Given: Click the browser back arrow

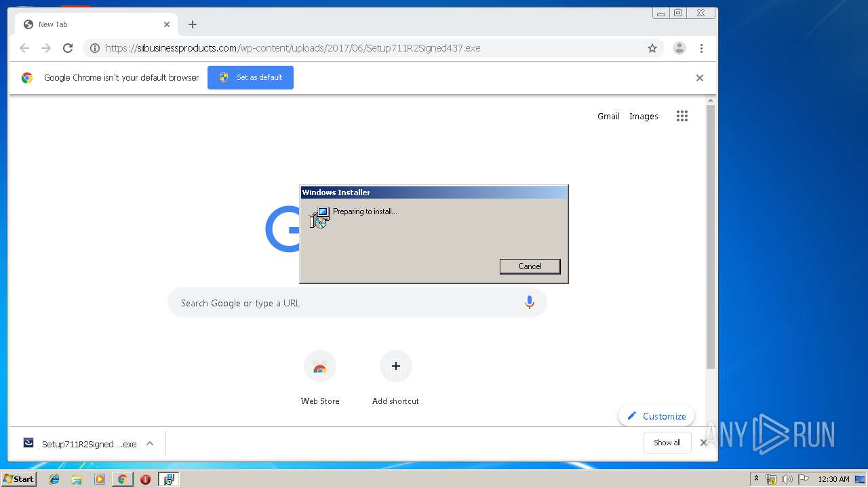Looking at the screenshot, I should point(24,48).
